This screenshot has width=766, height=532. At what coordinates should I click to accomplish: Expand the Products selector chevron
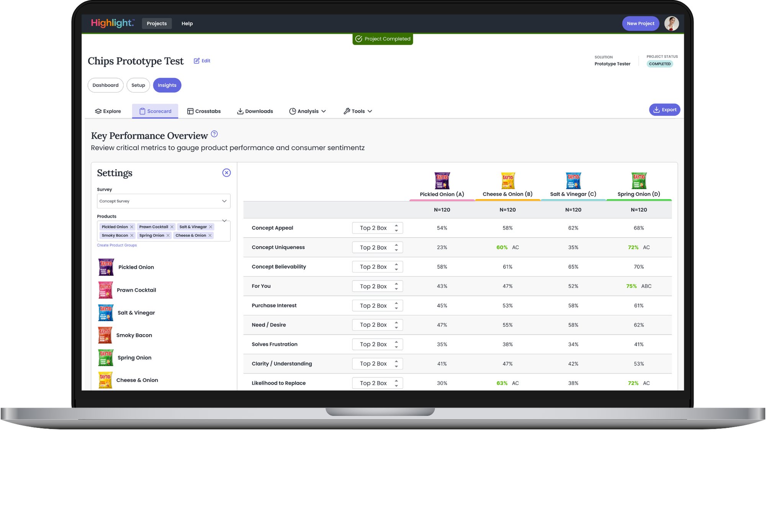pyautogui.click(x=224, y=221)
